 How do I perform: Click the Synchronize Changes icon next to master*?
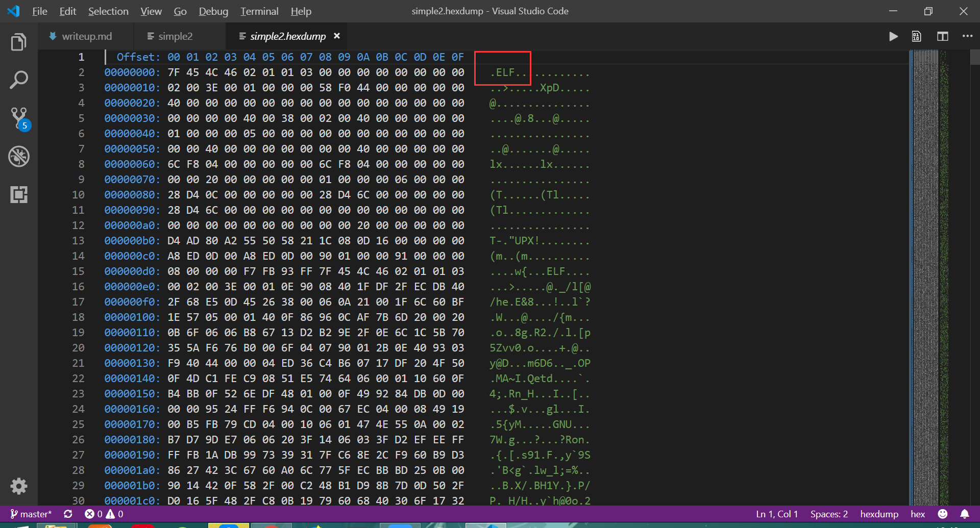[x=68, y=514]
